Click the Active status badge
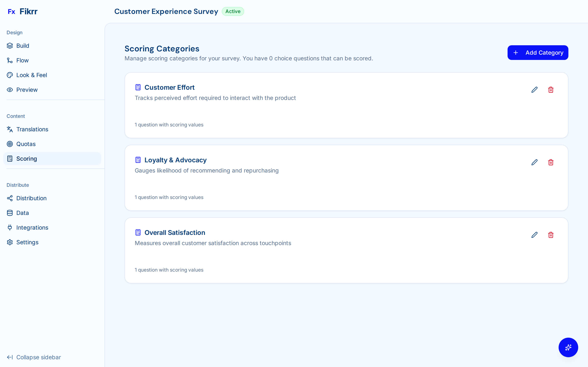588x367 pixels. click(x=233, y=11)
